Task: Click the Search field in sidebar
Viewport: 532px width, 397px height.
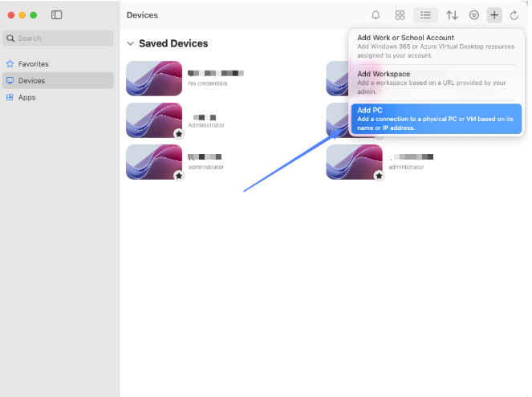Action: [59, 38]
